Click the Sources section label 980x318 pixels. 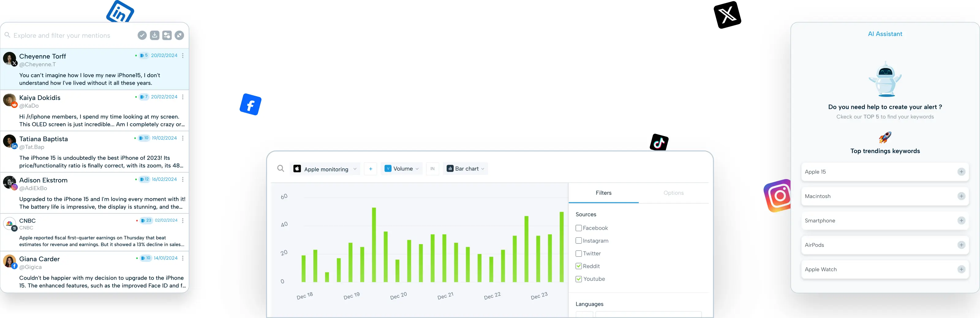click(x=586, y=214)
